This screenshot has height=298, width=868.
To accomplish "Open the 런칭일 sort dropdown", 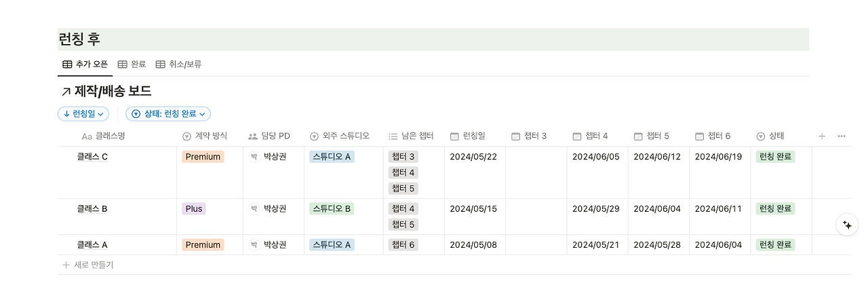I will 83,114.
